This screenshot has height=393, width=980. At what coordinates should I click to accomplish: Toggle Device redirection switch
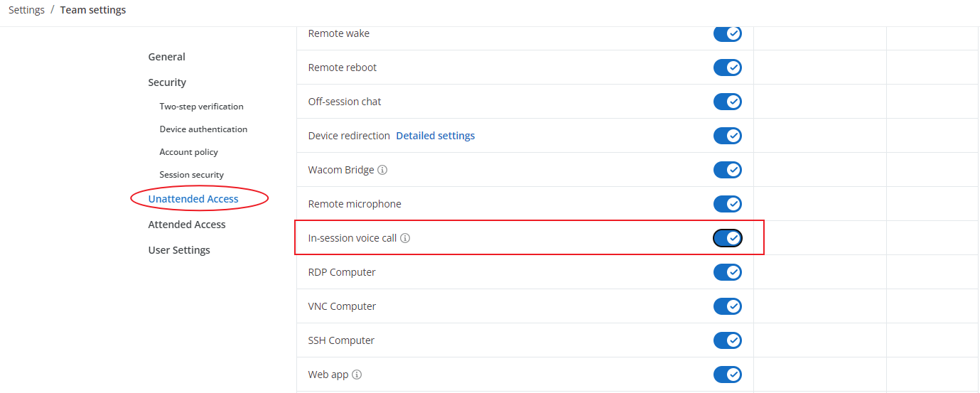[727, 136]
